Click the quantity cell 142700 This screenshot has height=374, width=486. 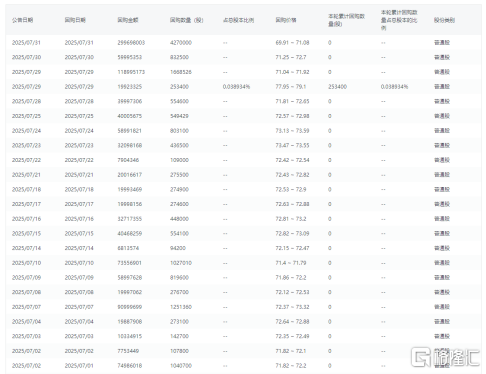point(179,336)
